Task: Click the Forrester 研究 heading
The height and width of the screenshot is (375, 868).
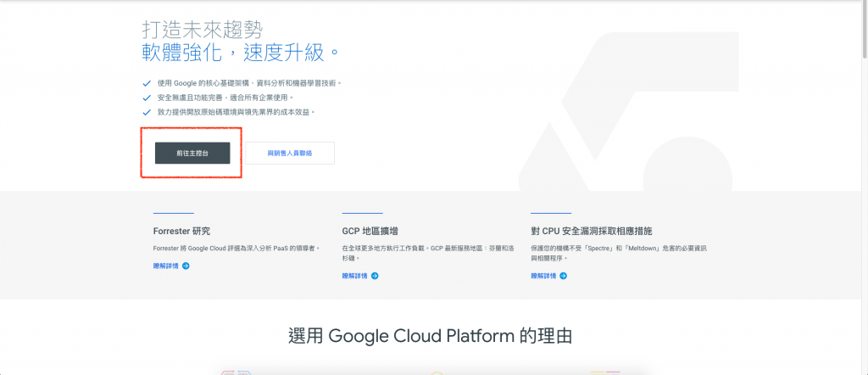Action: 181,231
